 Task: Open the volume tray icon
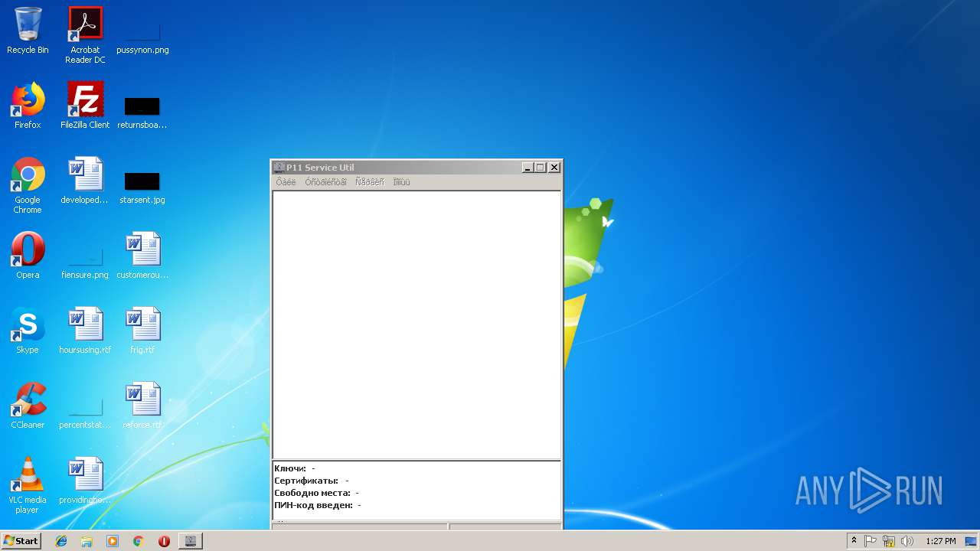907,541
